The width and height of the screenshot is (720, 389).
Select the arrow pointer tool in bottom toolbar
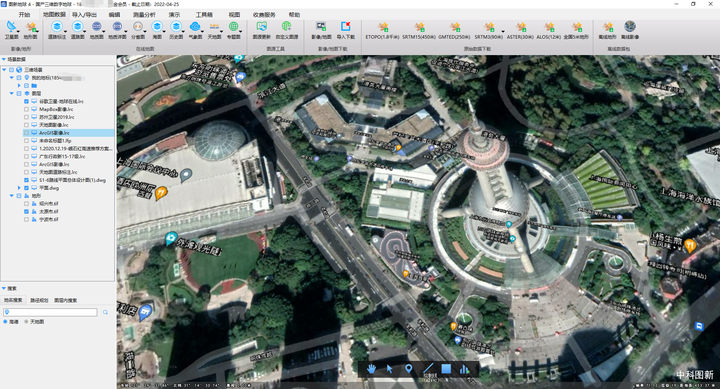pos(389,369)
